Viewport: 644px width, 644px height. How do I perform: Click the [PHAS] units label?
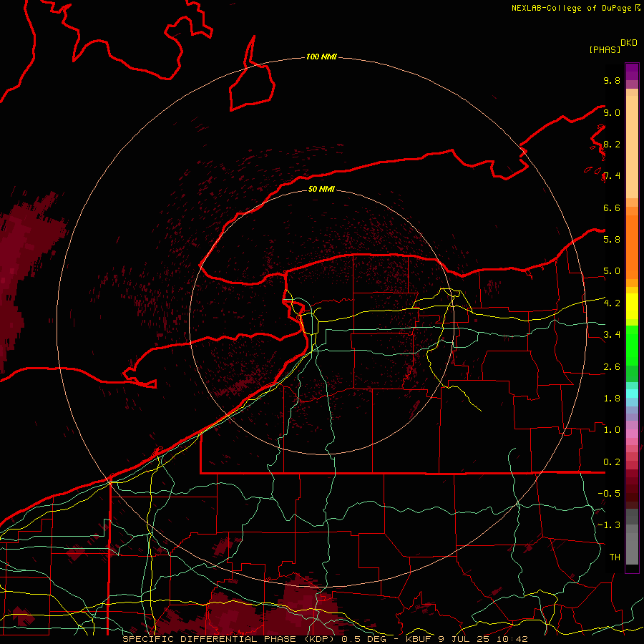pos(605,49)
